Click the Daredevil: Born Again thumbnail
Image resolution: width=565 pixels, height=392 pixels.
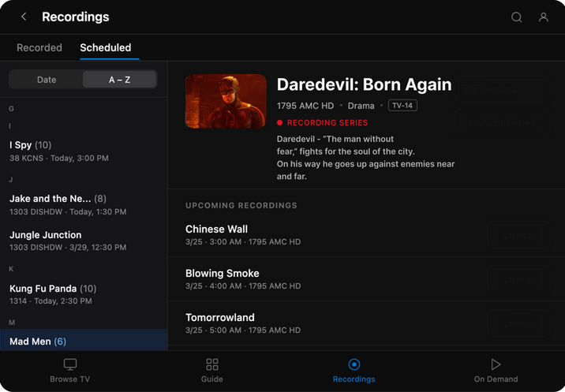coord(226,101)
